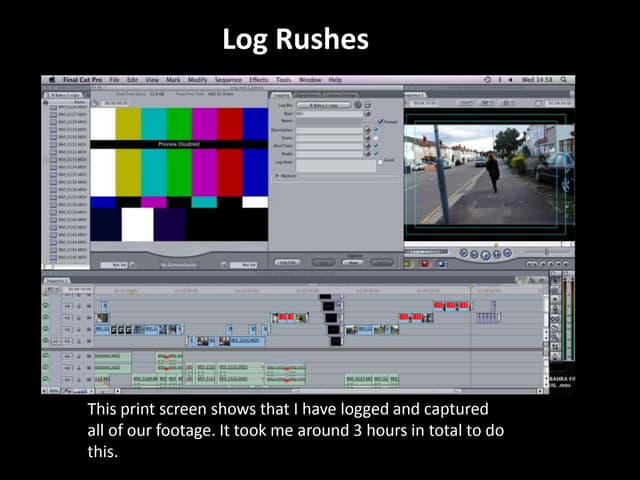The width and height of the screenshot is (640, 480).
Task: Toggle the Shot/Take checkbox
Action: click(376, 145)
